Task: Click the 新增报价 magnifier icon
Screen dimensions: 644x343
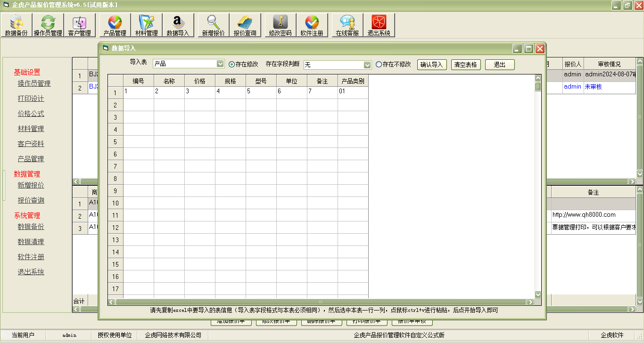Action: tap(213, 25)
